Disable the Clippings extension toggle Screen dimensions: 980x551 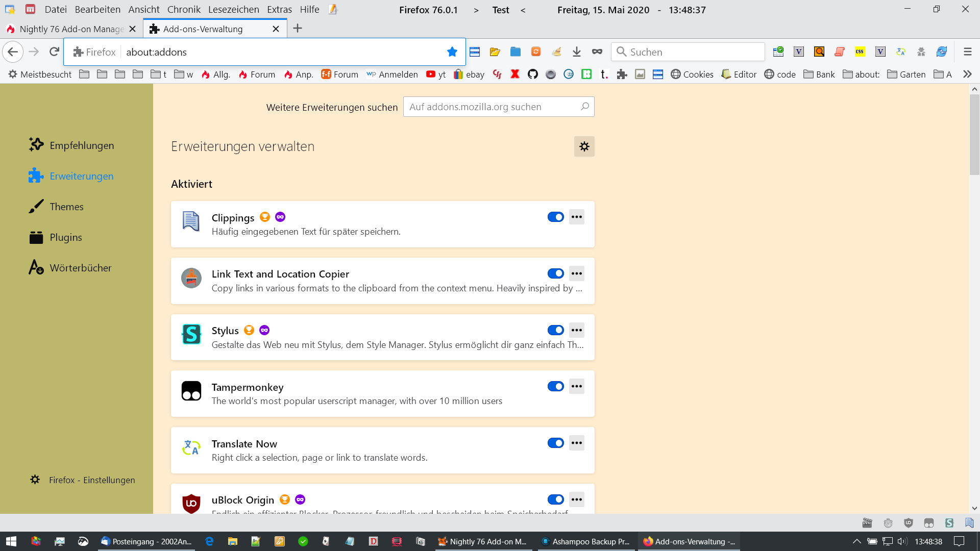click(x=555, y=217)
